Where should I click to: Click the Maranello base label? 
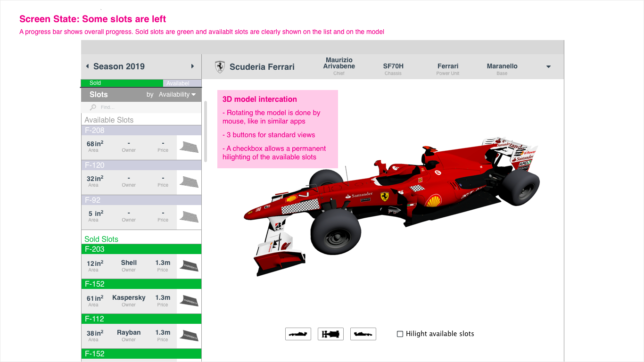(502, 66)
